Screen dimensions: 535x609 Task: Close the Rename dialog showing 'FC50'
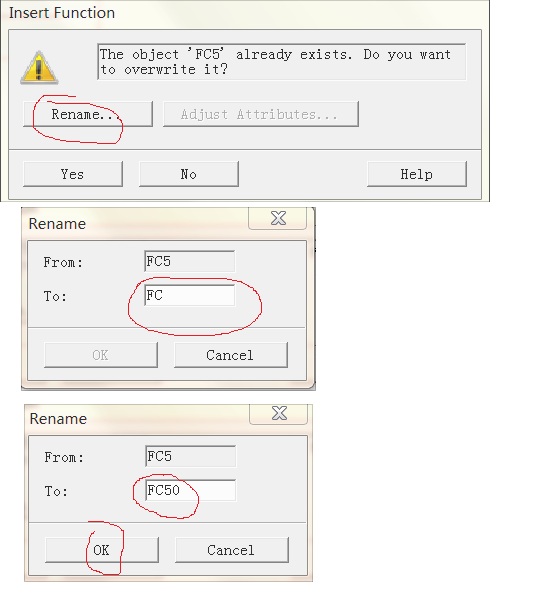click(279, 413)
